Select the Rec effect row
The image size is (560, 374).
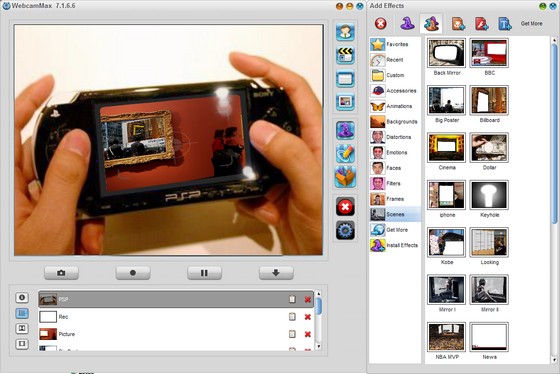176,316
